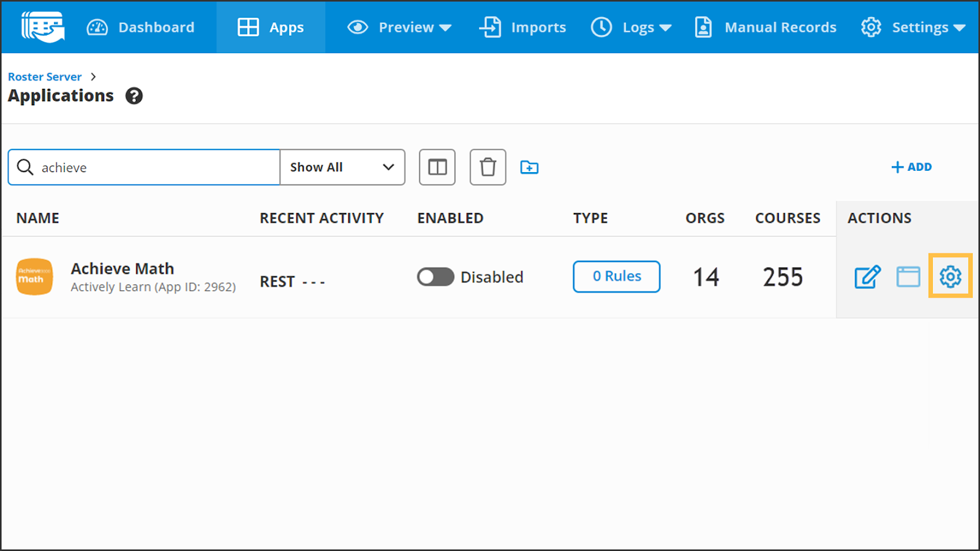980x551 pixels.
Task: Sort by the TYPE column header
Action: (x=590, y=219)
